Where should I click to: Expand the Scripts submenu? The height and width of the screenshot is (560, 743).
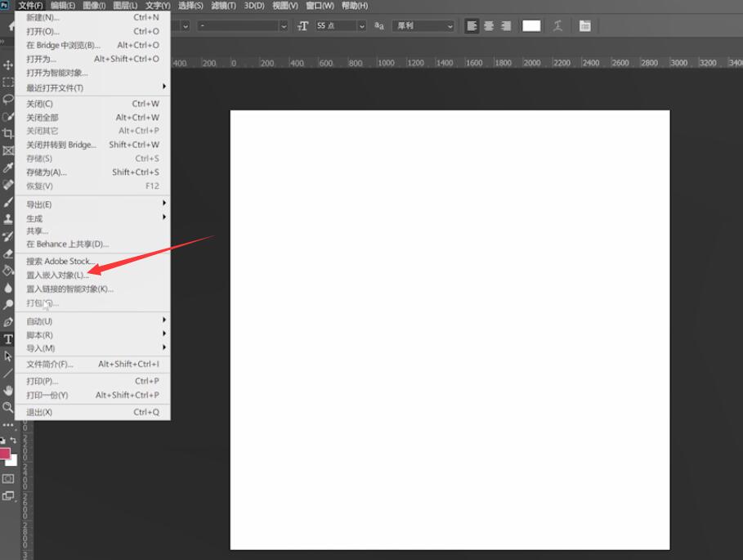click(x=93, y=334)
